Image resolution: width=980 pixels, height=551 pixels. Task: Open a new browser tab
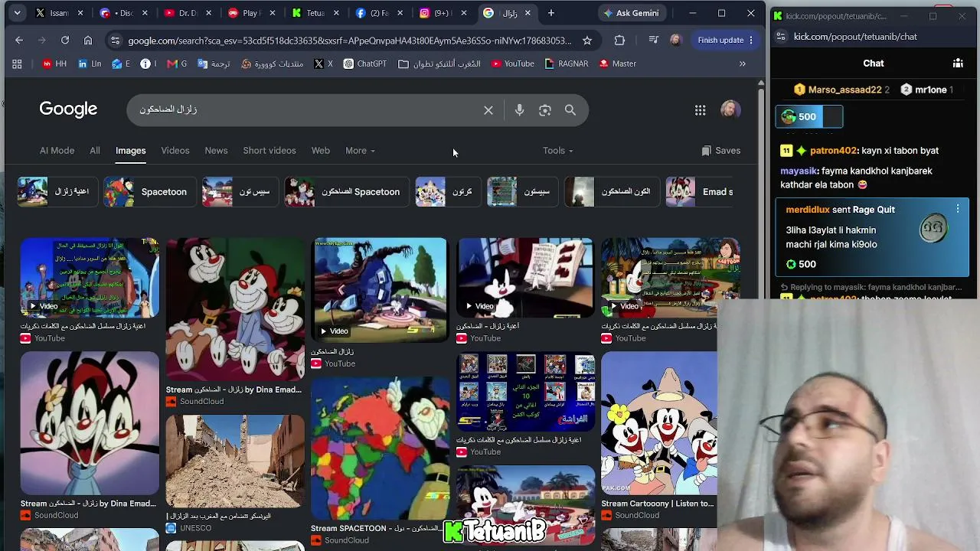(x=551, y=13)
